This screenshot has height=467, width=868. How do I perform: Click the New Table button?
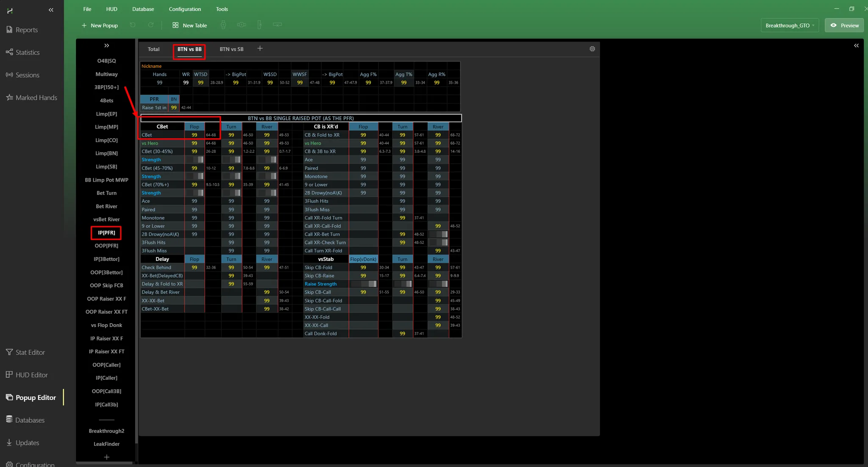tap(189, 25)
